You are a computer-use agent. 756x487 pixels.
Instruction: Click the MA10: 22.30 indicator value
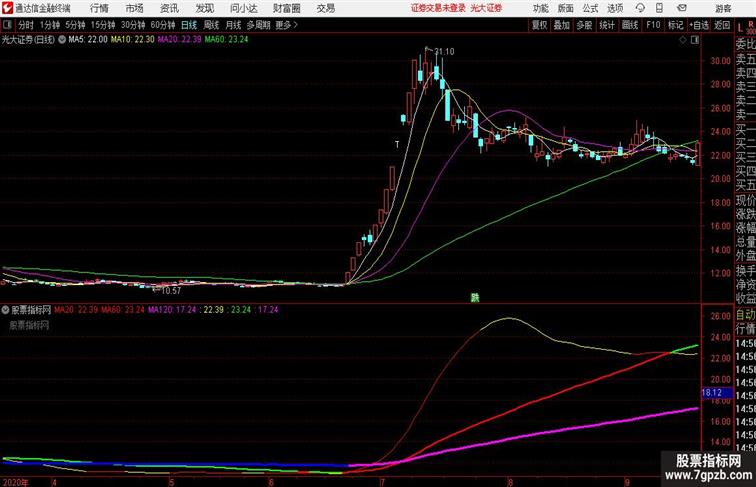tap(133, 40)
